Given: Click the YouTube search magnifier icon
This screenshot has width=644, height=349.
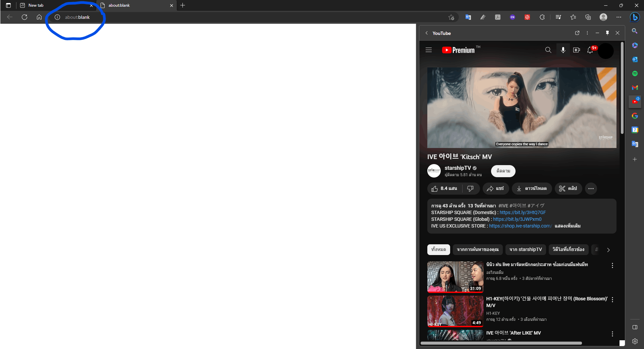Looking at the screenshot, I should (x=548, y=50).
